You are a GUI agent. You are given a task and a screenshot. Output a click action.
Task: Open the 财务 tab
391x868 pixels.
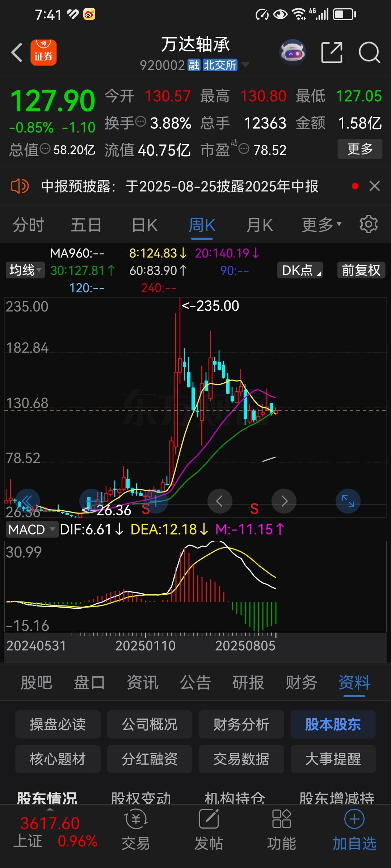[x=302, y=683]
